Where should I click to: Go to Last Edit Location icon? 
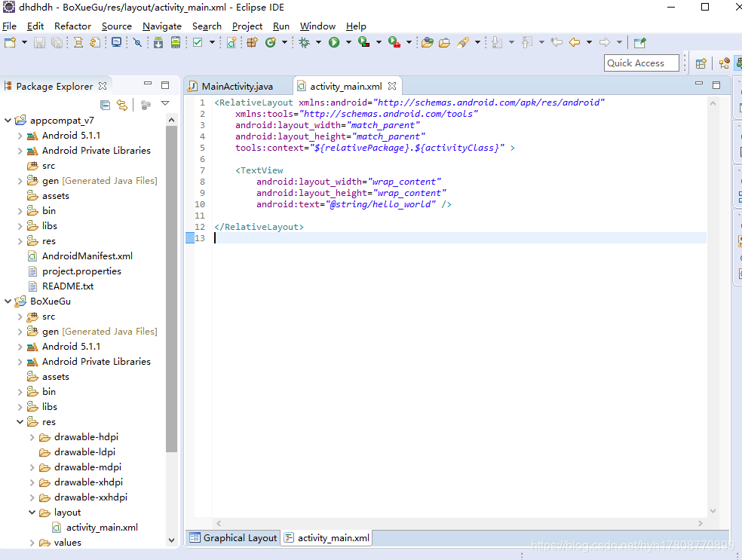[x=556, y=42]
